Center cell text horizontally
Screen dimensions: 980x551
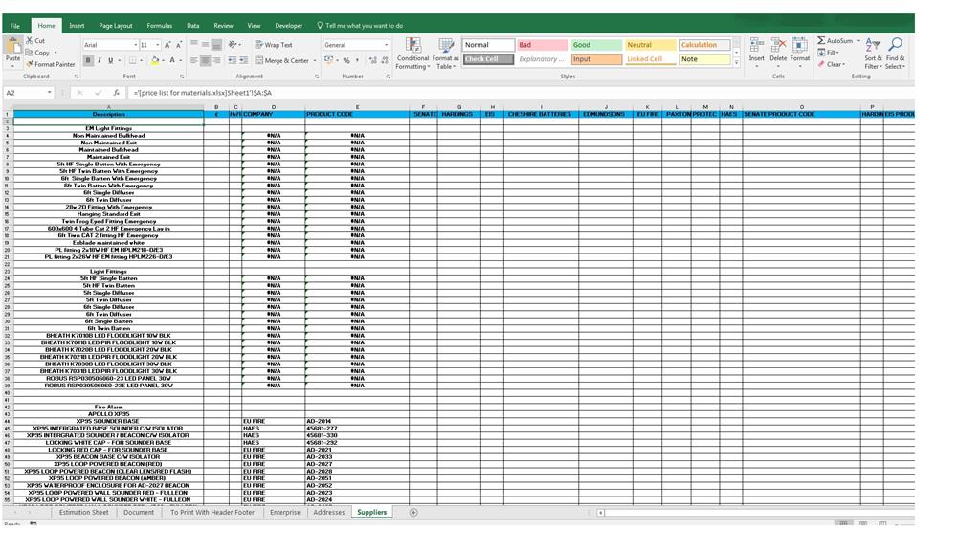[x=205, y=60]
